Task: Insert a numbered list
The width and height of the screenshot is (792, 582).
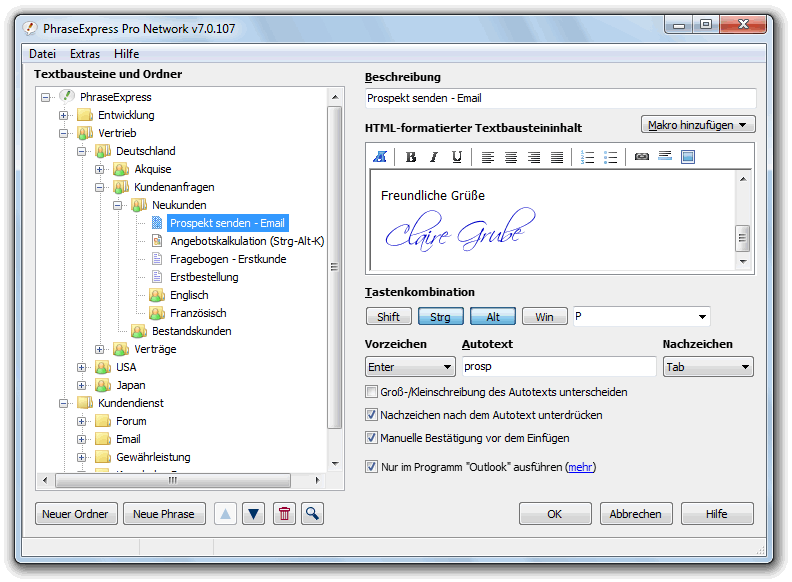Action: coord(587,157)
